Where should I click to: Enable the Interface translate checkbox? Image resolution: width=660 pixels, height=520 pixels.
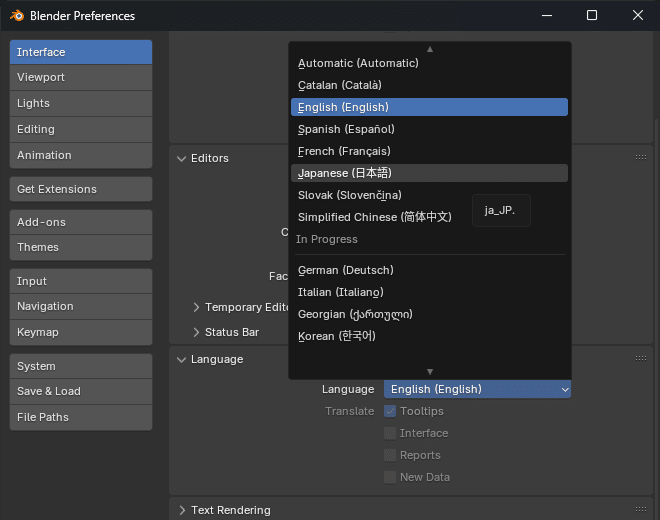tap(390, 433)
